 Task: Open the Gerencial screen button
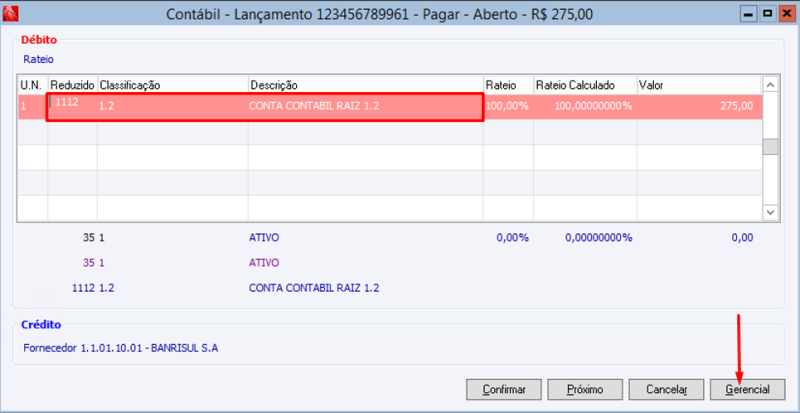pyautogui.click(x=747, y=390)
